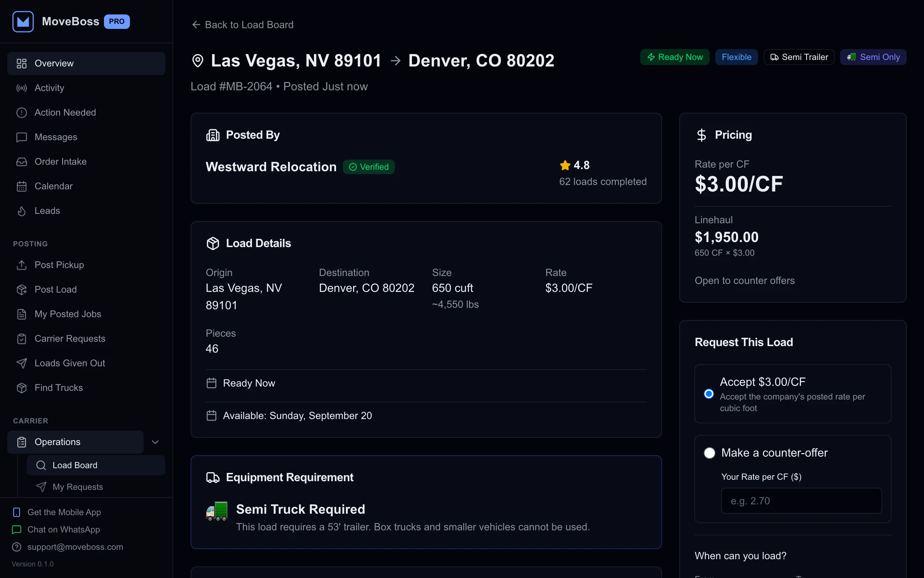Click the Post Load package icon
The image size is (924, 578).
tap(22, 289)
